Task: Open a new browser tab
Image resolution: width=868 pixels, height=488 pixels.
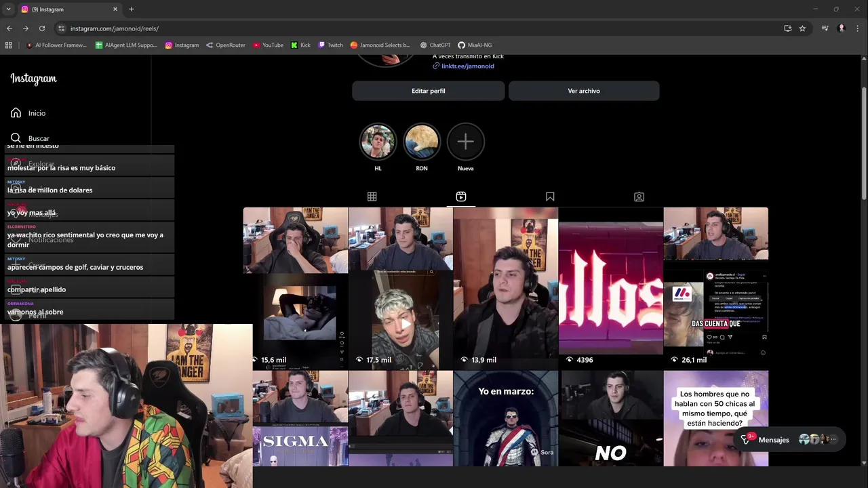Action: point(132,9)
